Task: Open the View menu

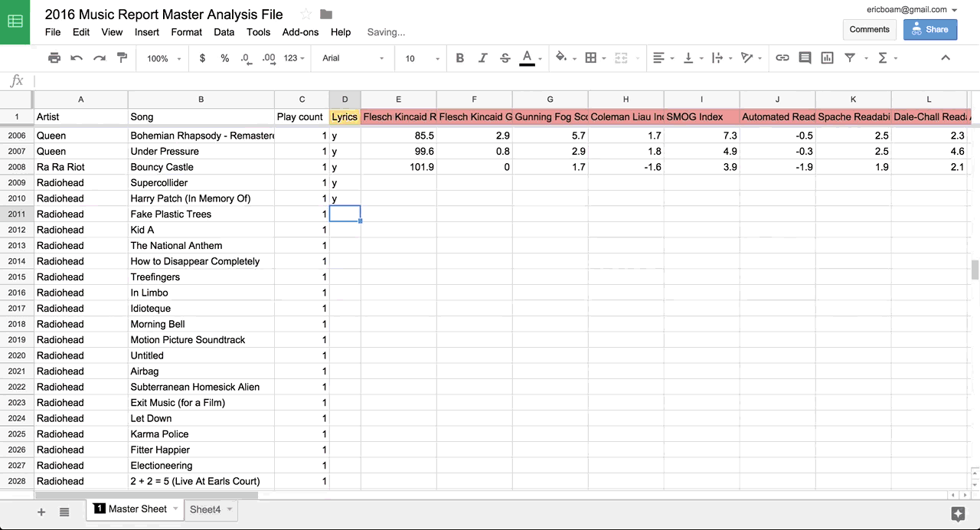Action: (112, 32)
